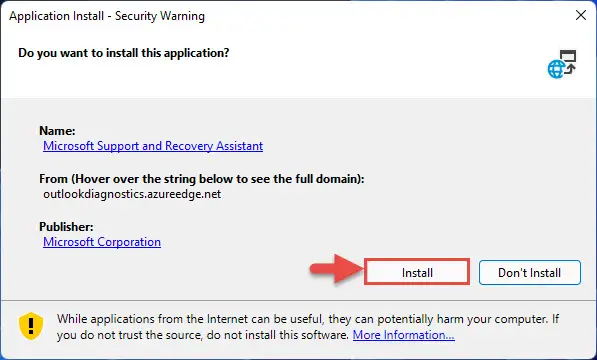The width and height of the screenshot is (597, 360).
Task: Choose the Don't Install button
Action: pos(530,272)
